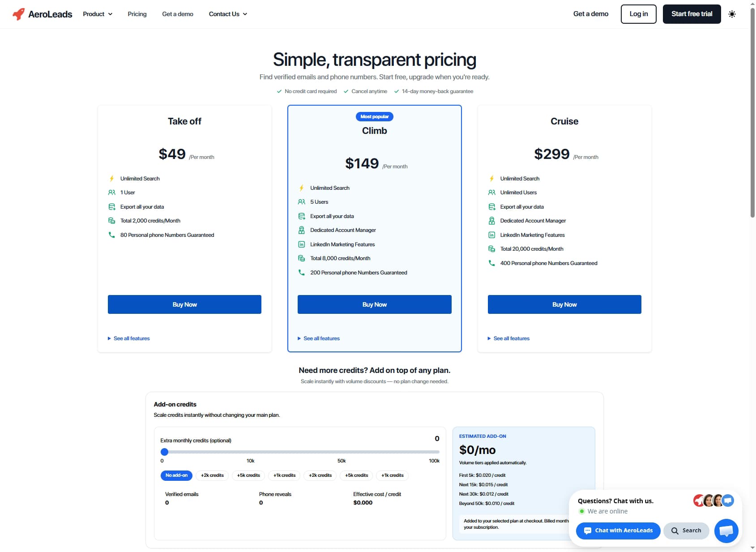Screen dimensions: 756x552
Task: Toggle the sun light/dark theme icon
Action: point(732,14)
